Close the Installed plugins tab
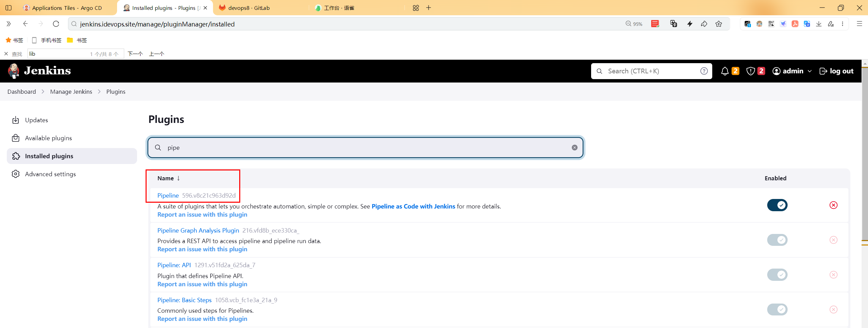The image size is (868, 328). point(205,8)
